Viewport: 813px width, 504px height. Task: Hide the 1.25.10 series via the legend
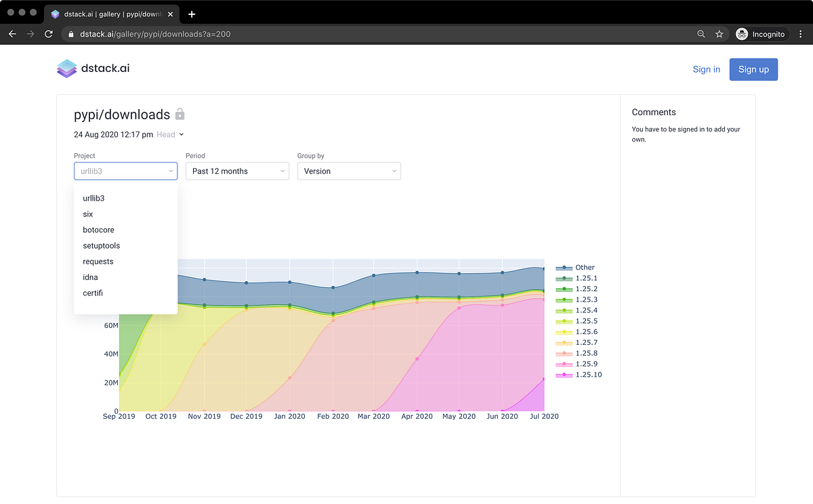[588, 375]
